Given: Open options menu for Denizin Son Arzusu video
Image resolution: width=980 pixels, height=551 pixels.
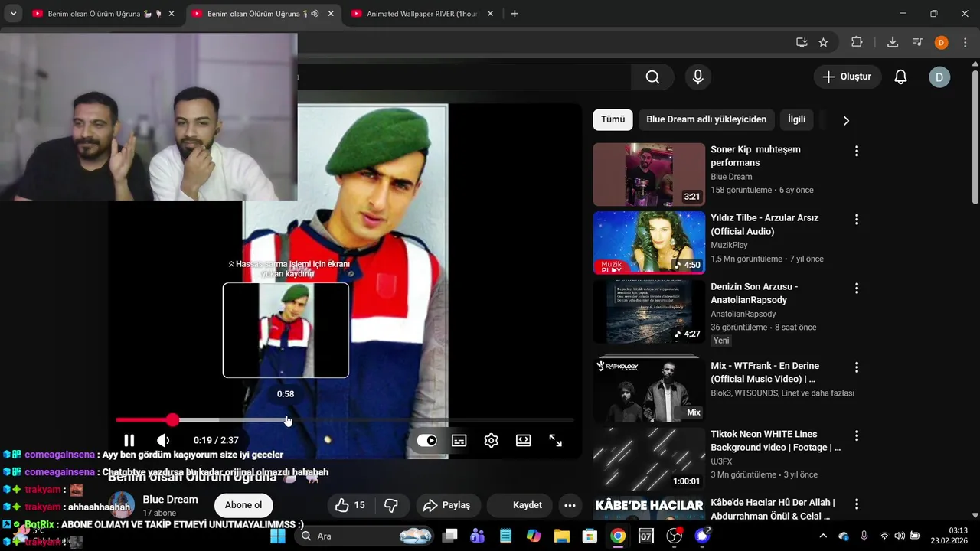Looking at the screenshot, I should (857, 289).
